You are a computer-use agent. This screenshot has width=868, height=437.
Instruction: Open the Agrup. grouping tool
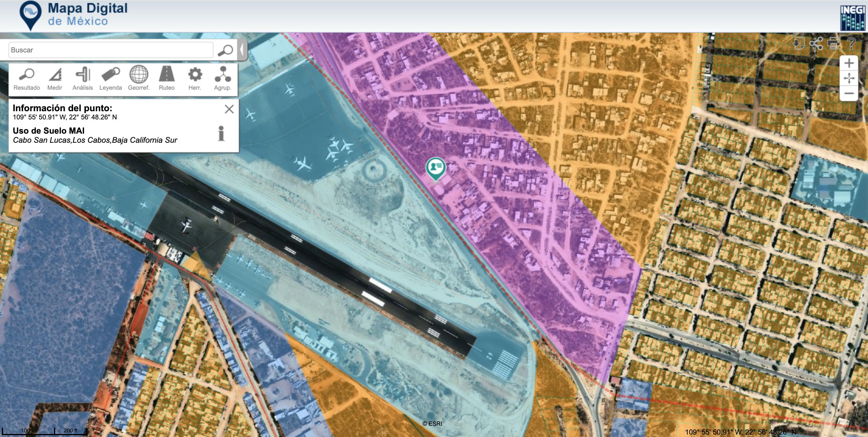(223, 79)
